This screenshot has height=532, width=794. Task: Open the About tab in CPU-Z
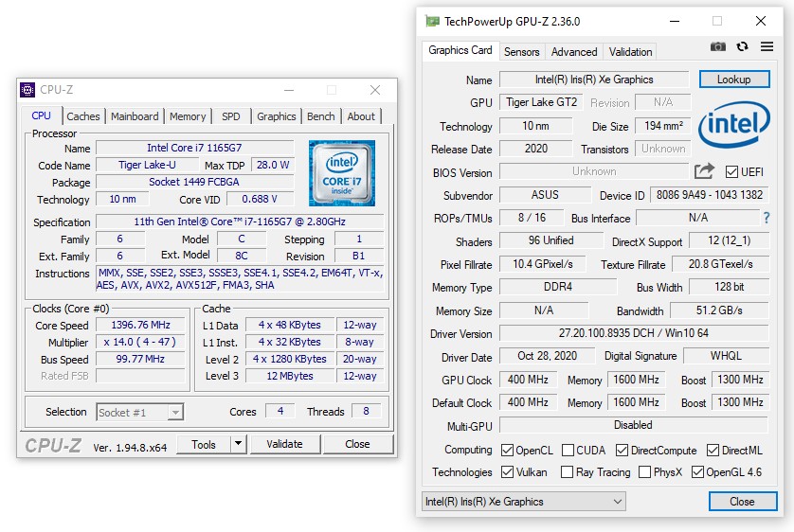coord(361,116)
